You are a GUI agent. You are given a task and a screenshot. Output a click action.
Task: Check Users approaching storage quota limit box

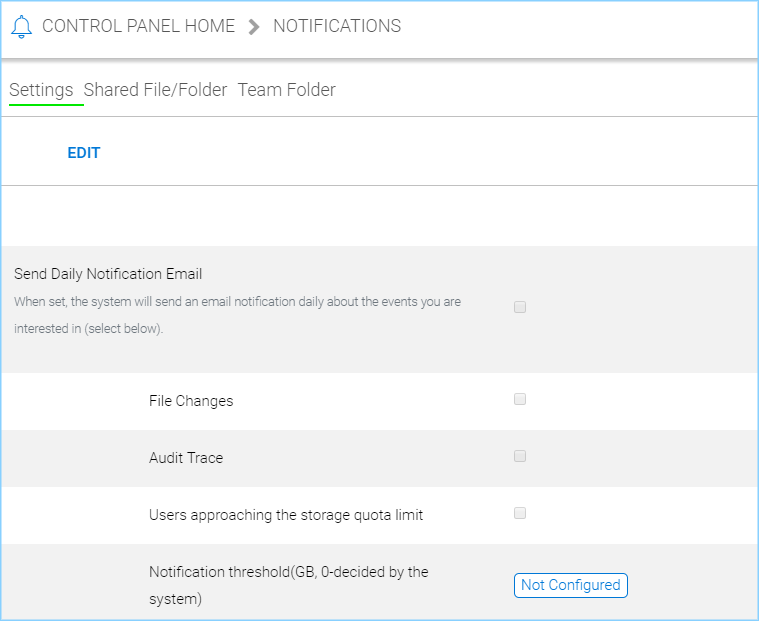pos(520,513)
